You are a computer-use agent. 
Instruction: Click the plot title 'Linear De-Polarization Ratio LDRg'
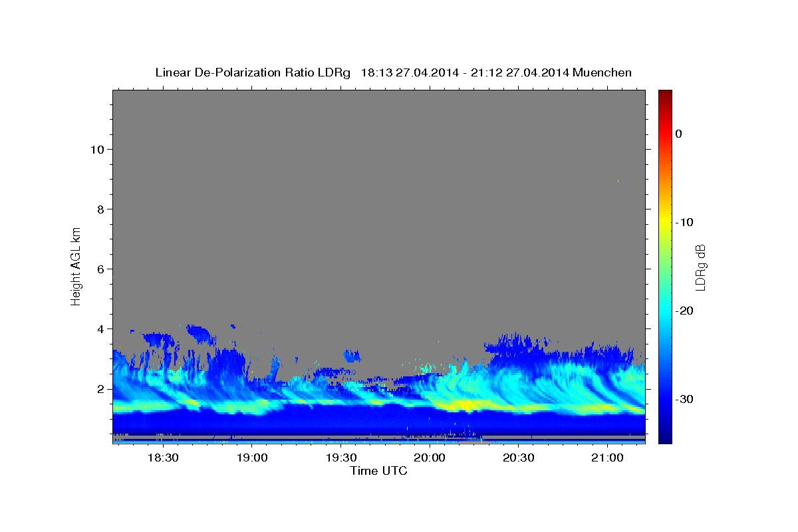tap(252, 72)
